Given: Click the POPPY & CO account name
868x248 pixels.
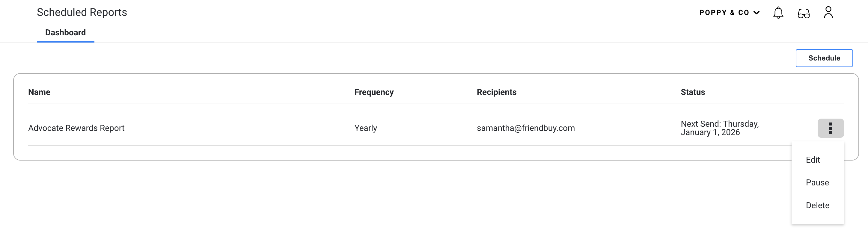Looking at the screenshot, I should [724, 13].
